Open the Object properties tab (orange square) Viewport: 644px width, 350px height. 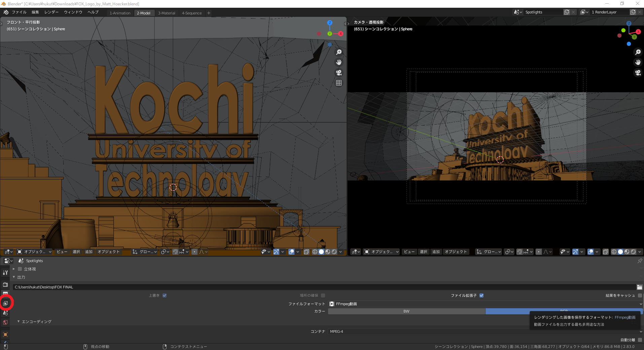point(5,335)
